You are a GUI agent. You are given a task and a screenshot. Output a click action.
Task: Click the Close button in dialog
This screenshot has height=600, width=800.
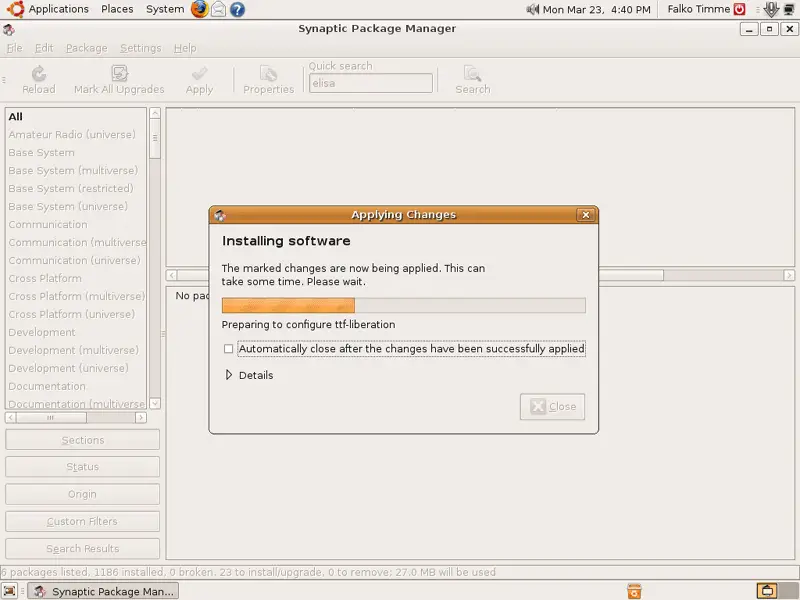tap(553, 407)
